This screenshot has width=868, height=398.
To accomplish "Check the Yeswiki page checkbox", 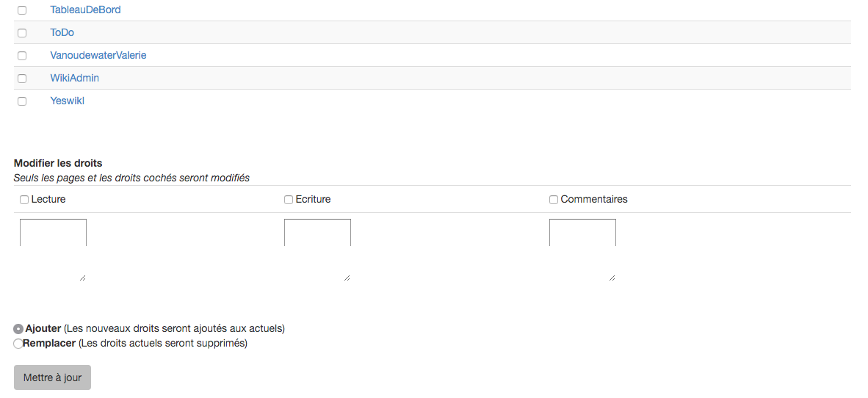I will (22, 101).
